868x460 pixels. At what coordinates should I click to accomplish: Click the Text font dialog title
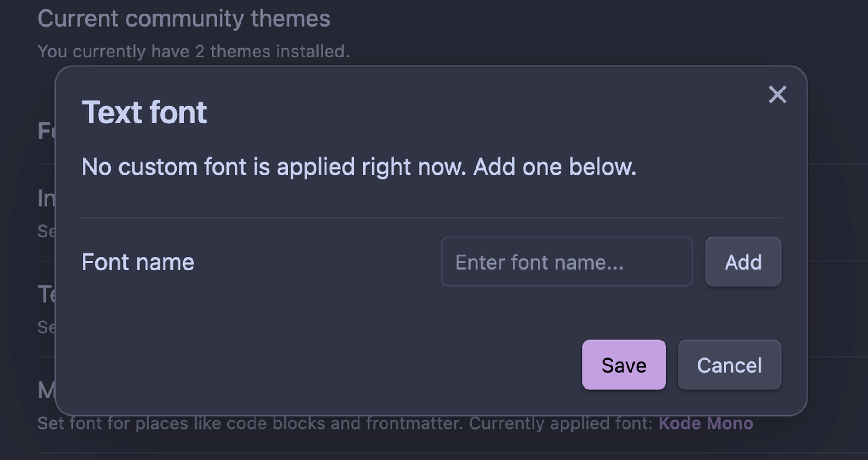coord(144,112)
